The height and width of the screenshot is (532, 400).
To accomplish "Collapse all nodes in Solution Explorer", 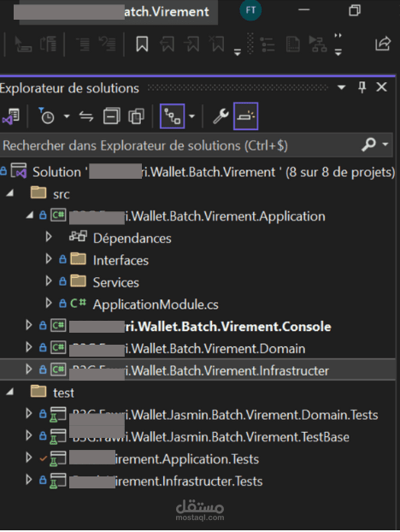I will coord(111,116).
